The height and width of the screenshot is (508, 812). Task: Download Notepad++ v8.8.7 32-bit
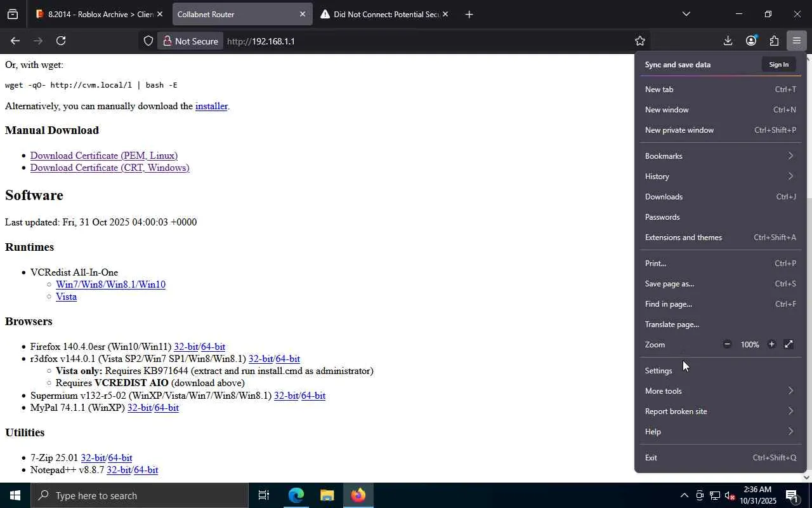coord(119,470)
